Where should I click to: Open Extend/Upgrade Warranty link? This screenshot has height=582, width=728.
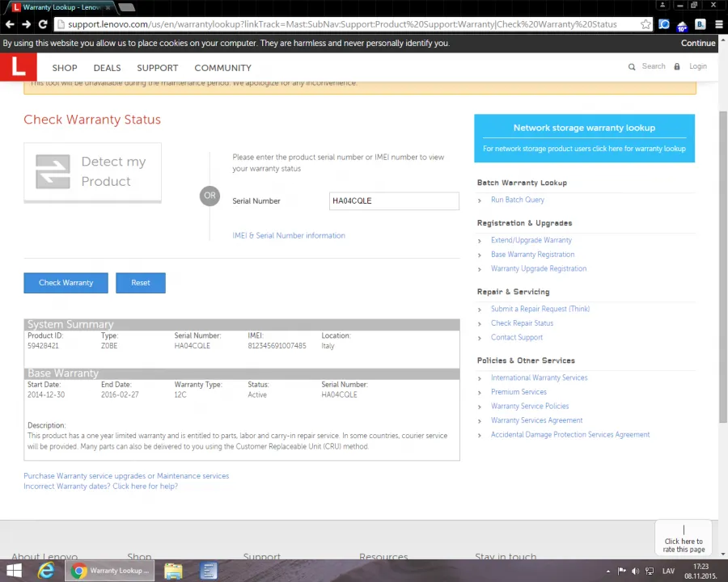pyautogui.click(x=531, y=240)
